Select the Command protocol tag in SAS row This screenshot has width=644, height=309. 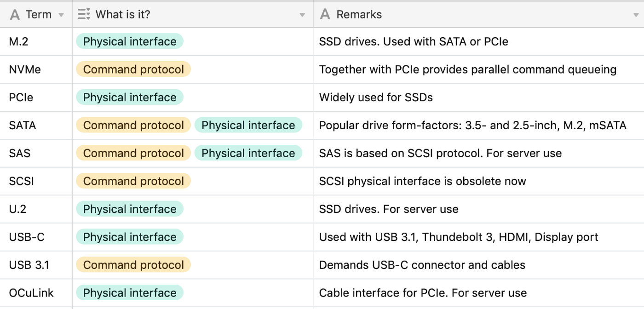(x=133, y=153)
